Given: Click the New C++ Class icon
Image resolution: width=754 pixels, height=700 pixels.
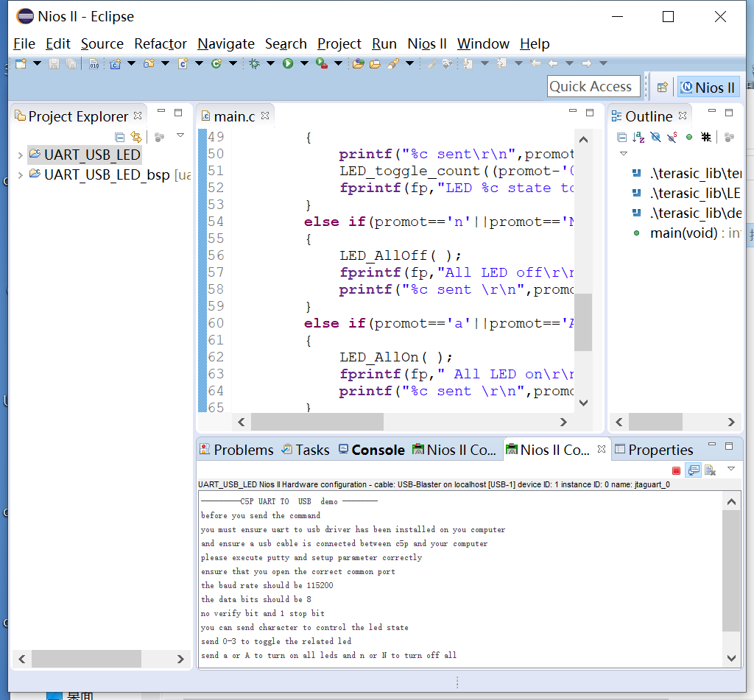Looking at the screenshot, I should coord(216,63).
